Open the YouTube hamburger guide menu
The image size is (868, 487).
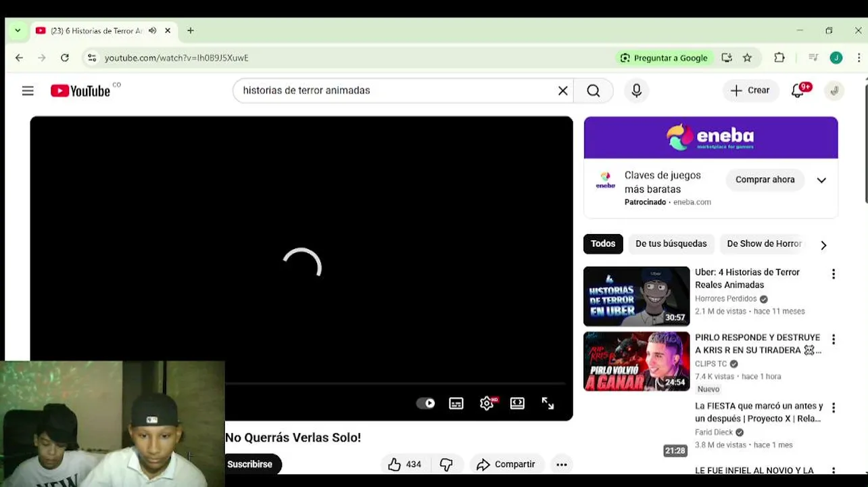coord(28,91)
